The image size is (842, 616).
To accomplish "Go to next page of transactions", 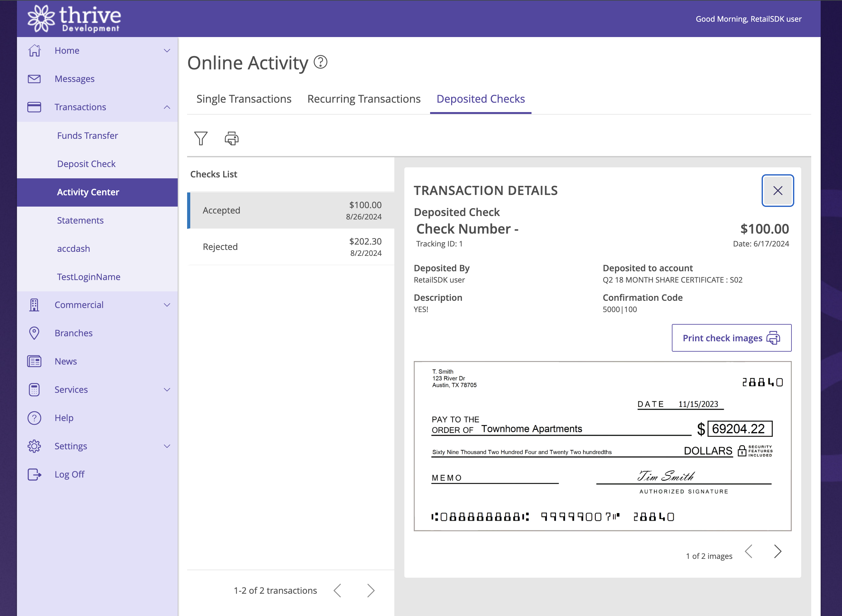I will coord(370,591).
